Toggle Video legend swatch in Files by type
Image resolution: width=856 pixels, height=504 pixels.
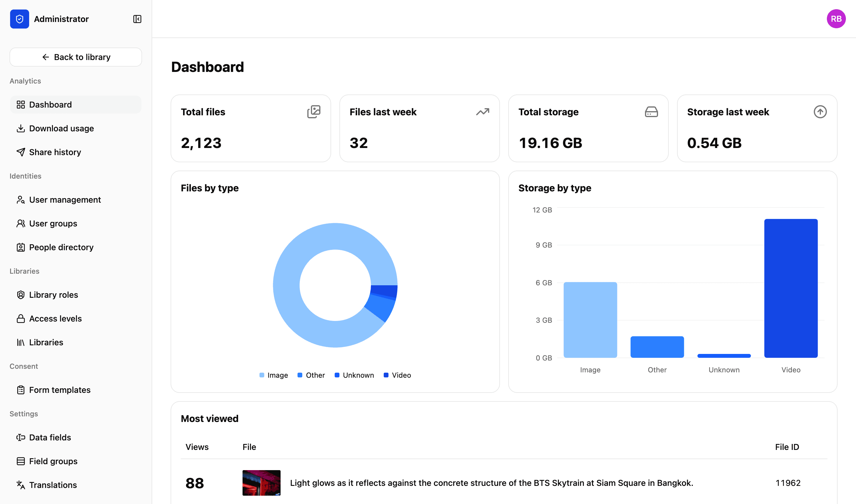point(386,375)
